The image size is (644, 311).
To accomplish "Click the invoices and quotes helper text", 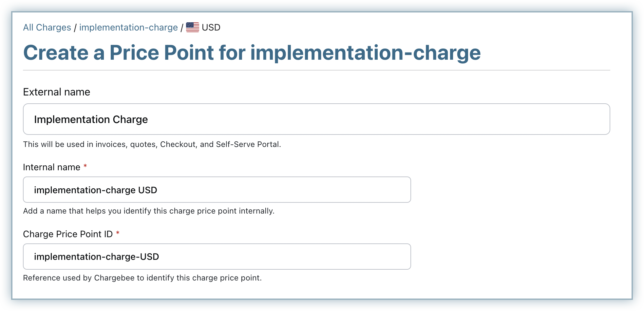I will tap(152, 145).
